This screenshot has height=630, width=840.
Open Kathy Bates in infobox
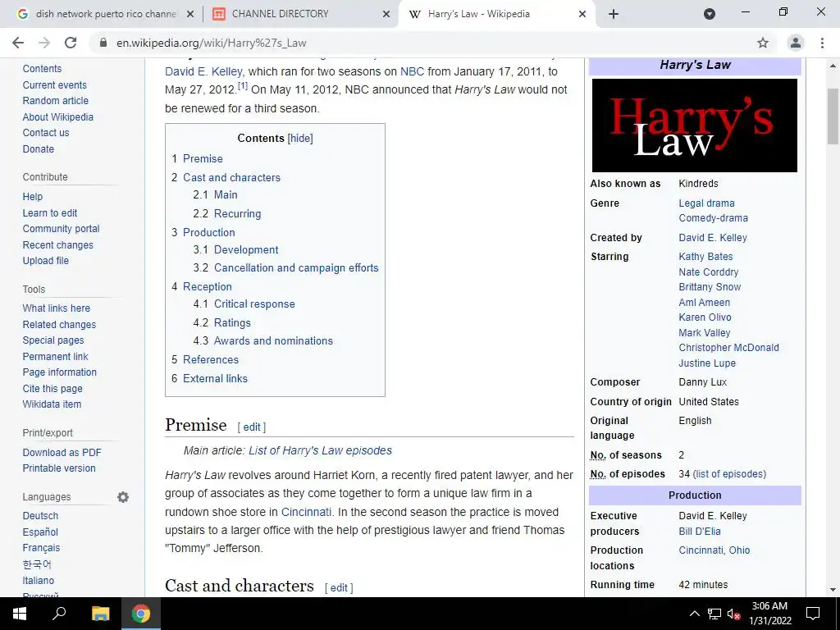(x=705, y=257)
